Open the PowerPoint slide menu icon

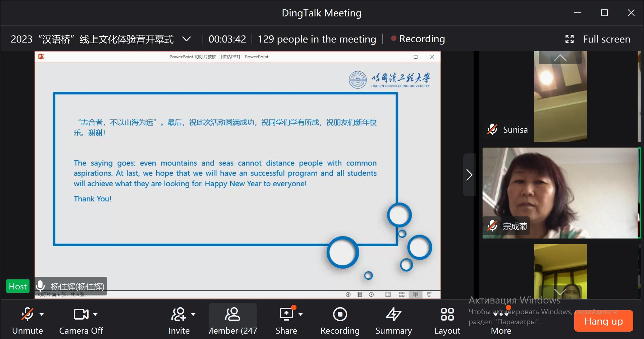[x=360, y=294]
